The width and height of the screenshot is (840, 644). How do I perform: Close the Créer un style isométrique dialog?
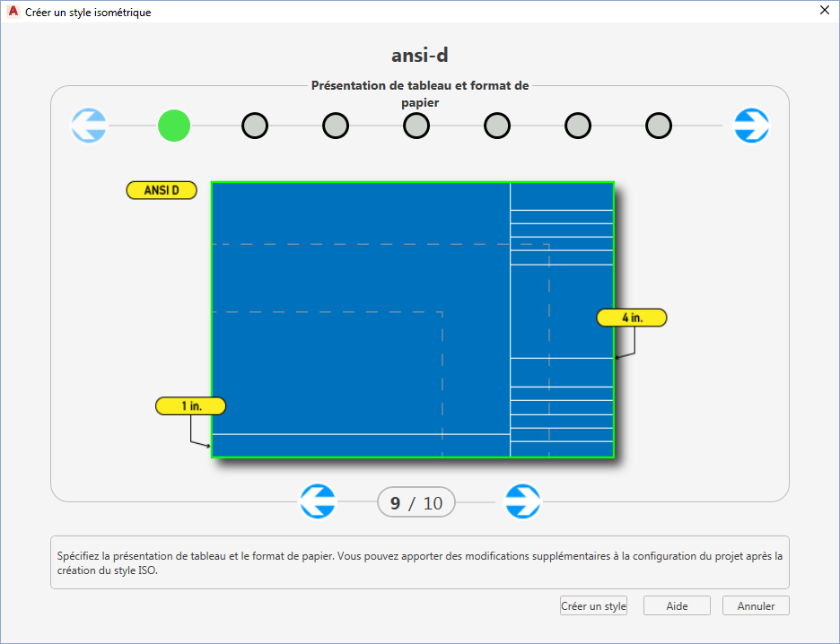click(x=825, y=10)
